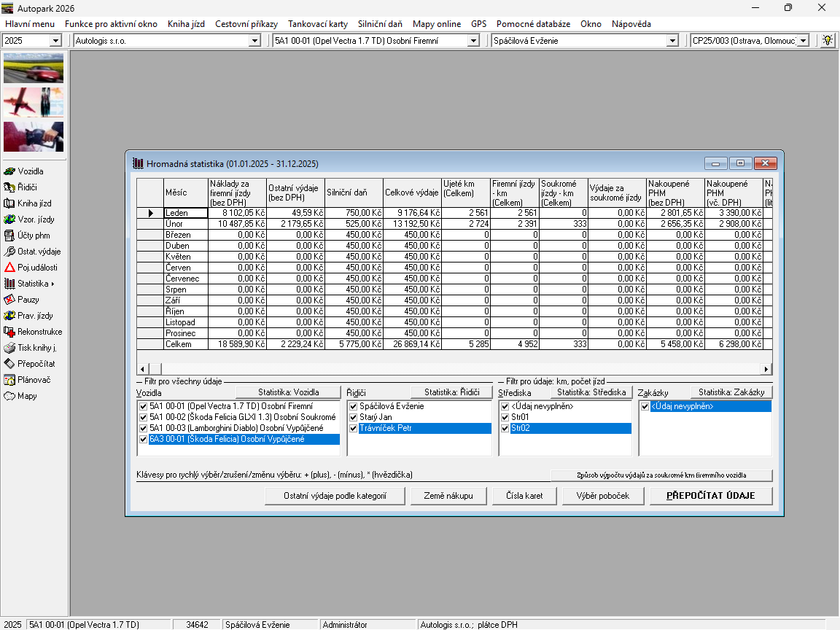Image resolution: width=840 pixels, height=630 pixels.
Task: Open Vozidla from the sidebar car icon
Action: (x=10, y=171)
